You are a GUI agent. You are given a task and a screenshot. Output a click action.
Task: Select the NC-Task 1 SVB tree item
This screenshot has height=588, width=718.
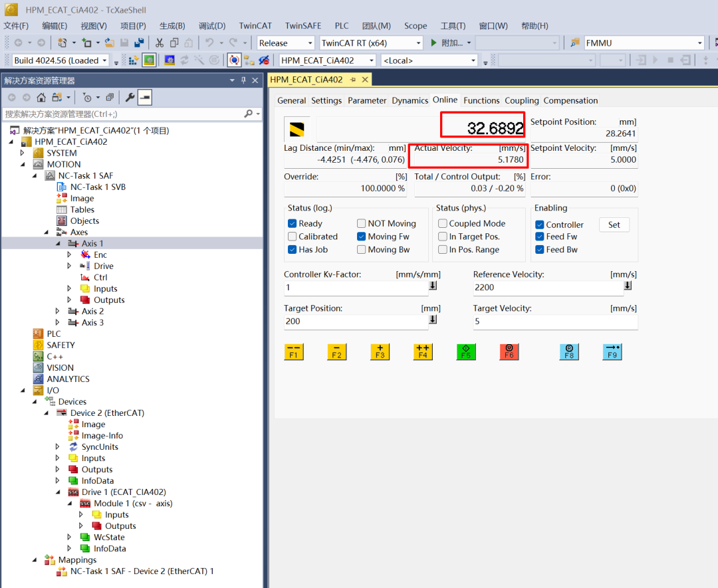point(98,187)
